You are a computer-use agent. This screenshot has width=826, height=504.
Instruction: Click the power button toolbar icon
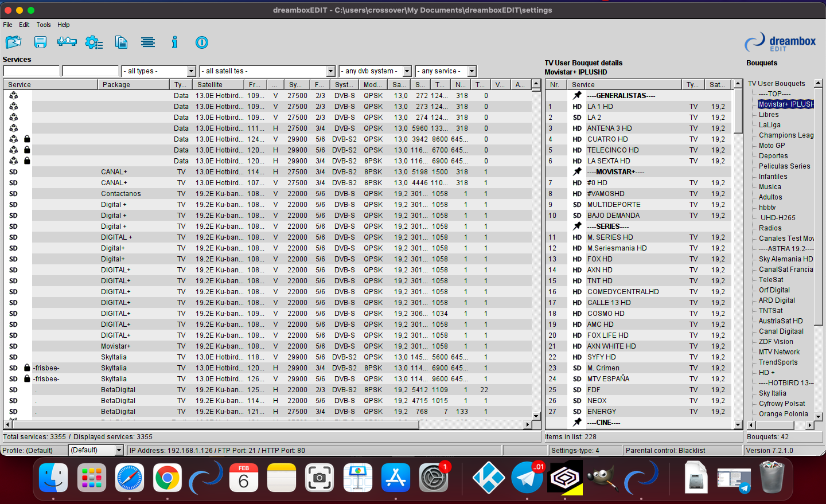[201, 42]
